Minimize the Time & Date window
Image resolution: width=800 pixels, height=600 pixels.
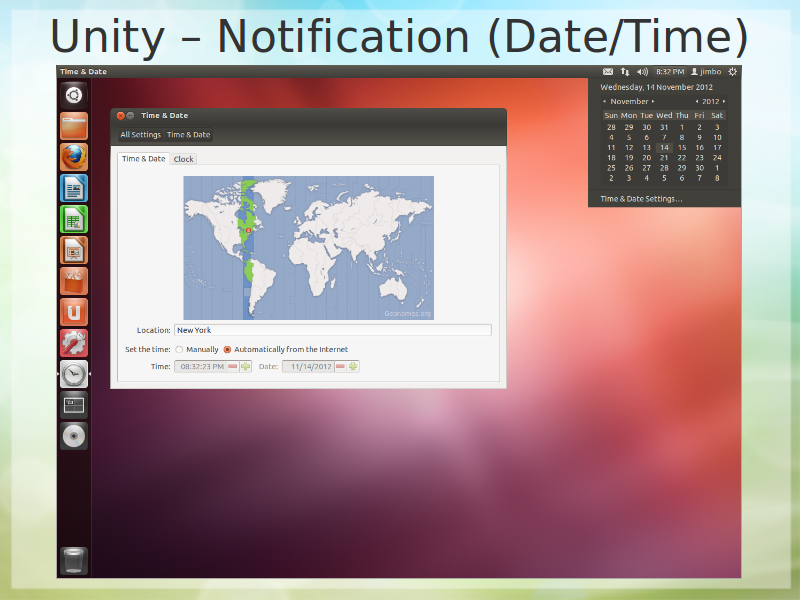(131, 116)
